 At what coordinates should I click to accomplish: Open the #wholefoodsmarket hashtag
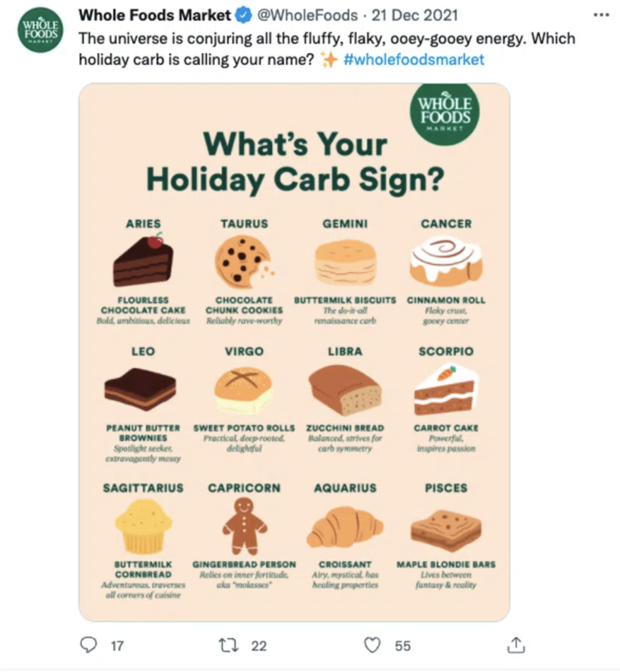[414, 60]
